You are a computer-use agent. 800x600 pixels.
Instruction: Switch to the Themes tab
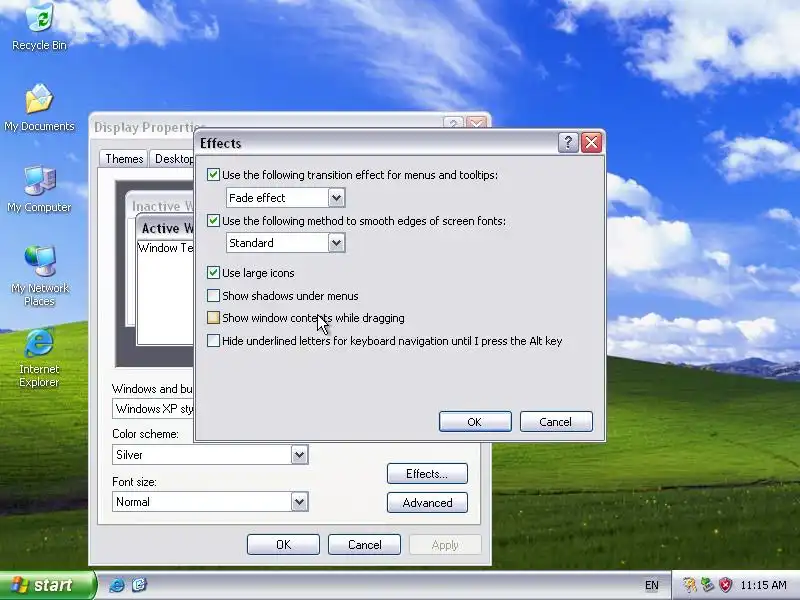click(x=124, y=159)
